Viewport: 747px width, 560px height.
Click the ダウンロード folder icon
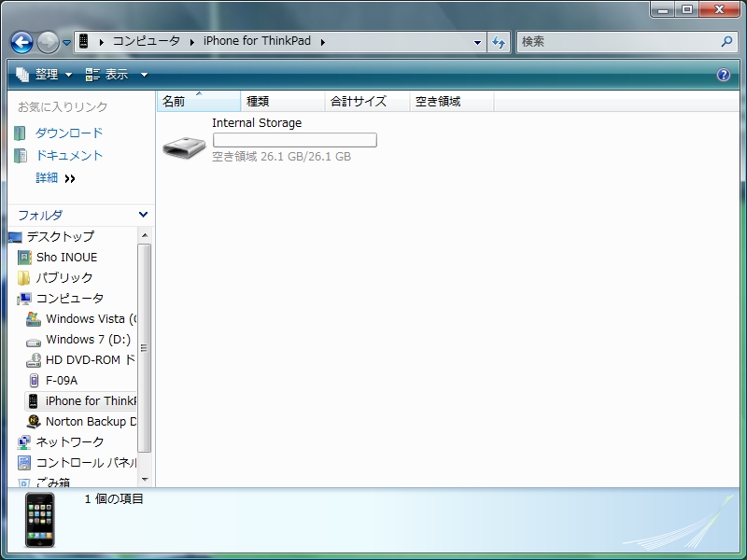click(x=20, y=133)
